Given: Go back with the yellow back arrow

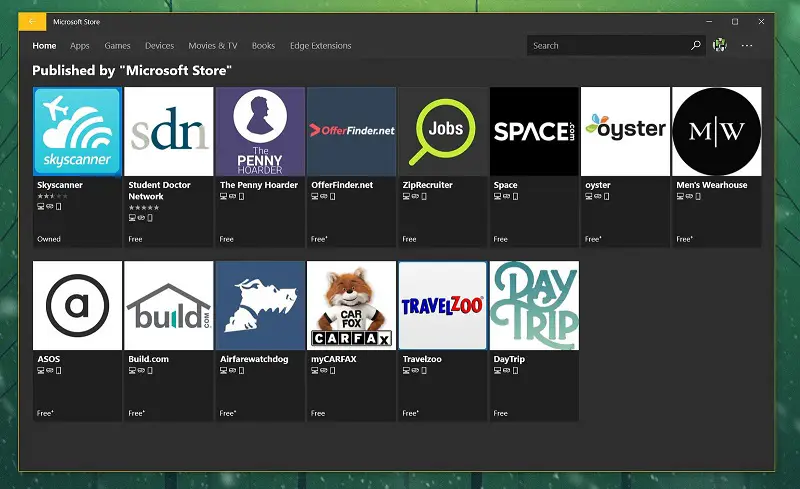Looking at the screenshot, I should coord(32,21).
